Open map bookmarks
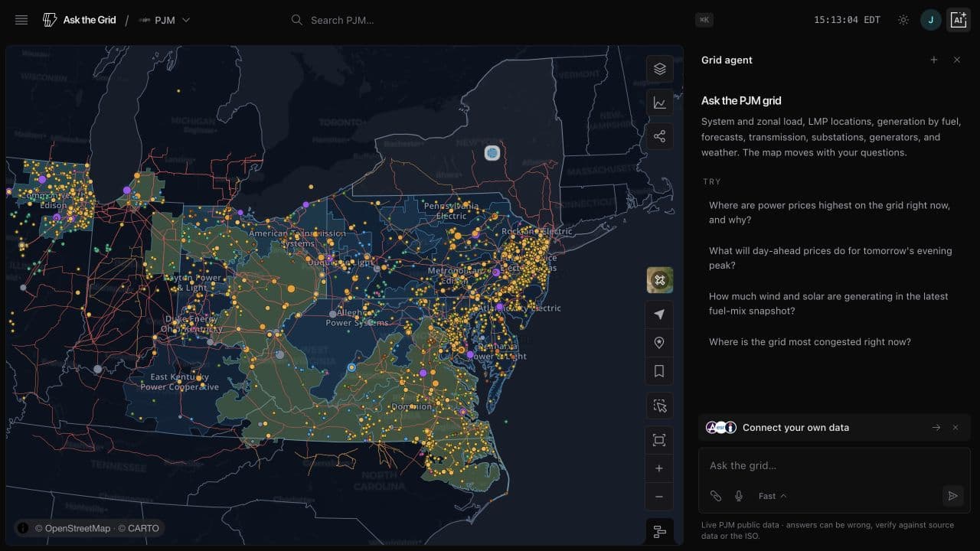The image size is (980, 551). [x=659, y=371]
